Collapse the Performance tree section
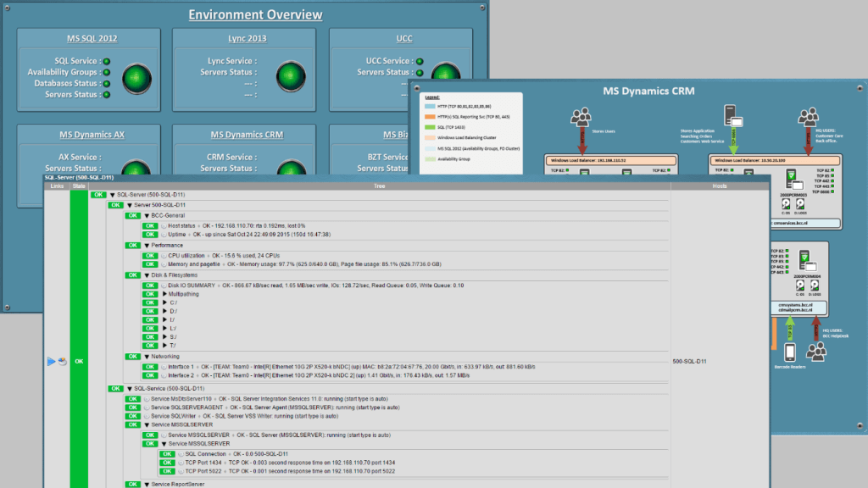 (147, 246)
